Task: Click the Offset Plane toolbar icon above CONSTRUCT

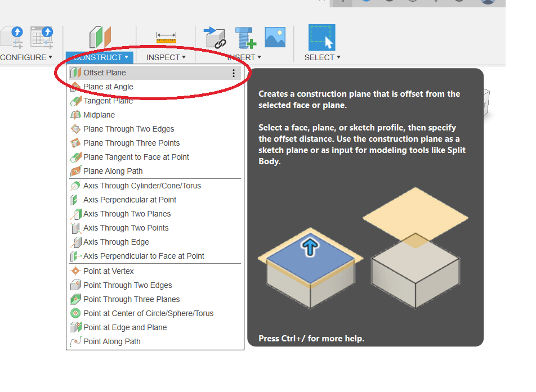Action: pyautogui.click(x=100, y=37)
